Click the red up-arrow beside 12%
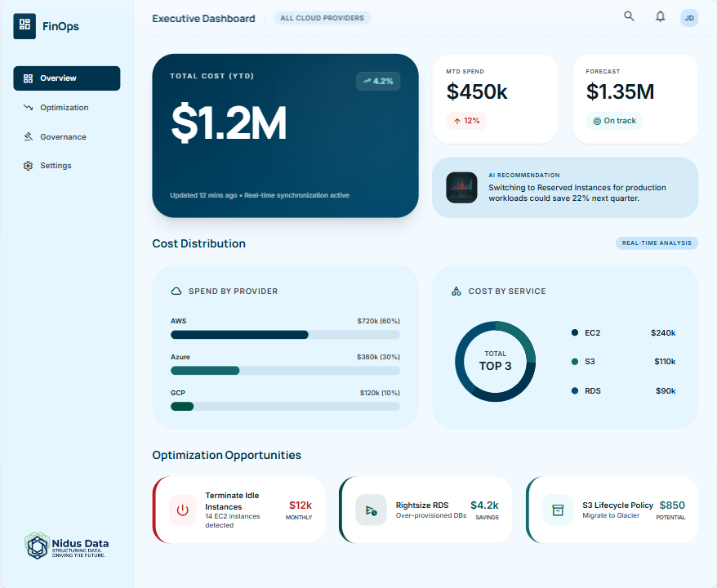 456,121
